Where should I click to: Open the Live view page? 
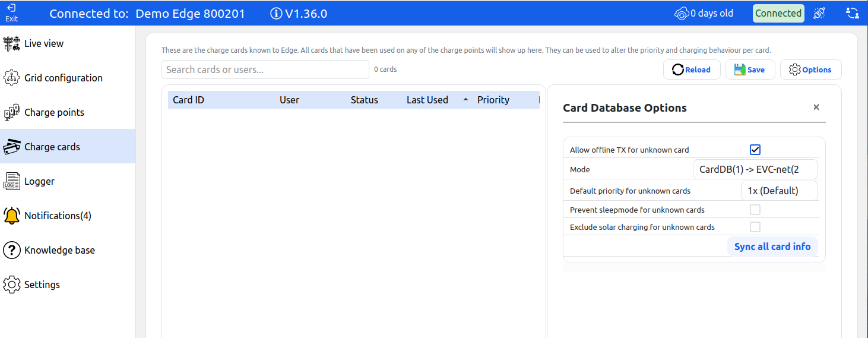pyautogui.click(x=68, y=43)
